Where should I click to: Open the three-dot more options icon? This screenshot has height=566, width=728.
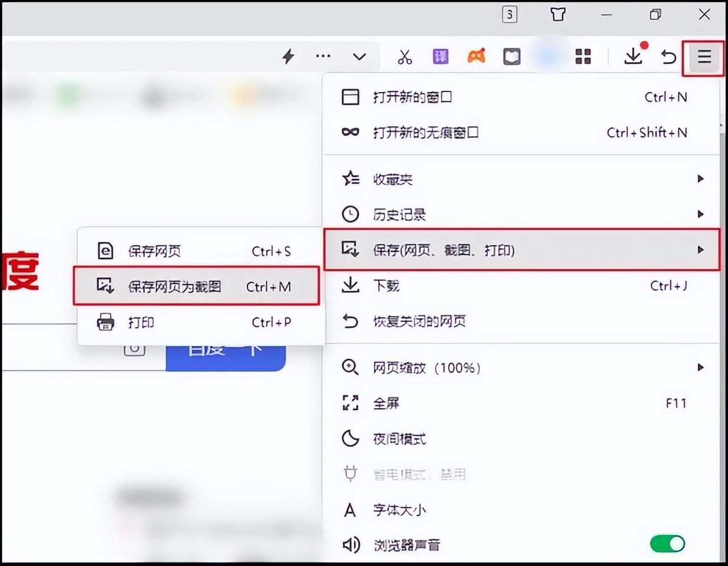pyautogui.click(x=323, y=56)
